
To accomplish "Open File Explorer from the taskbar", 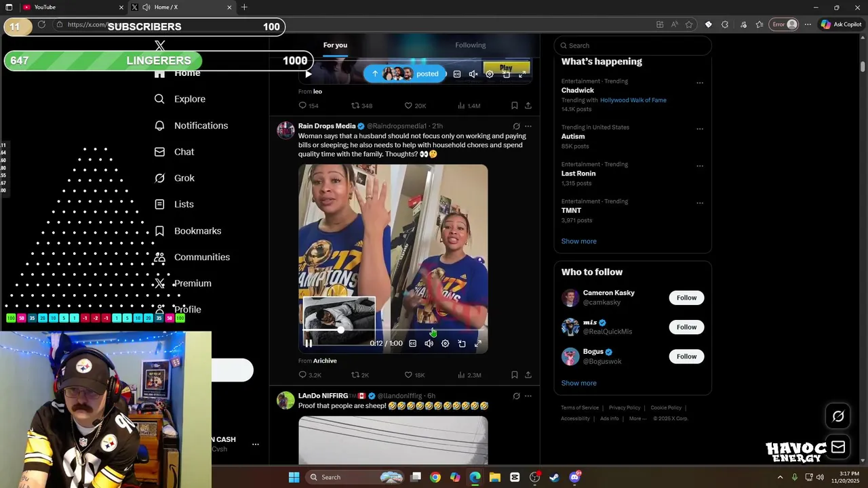I will 494,477.
